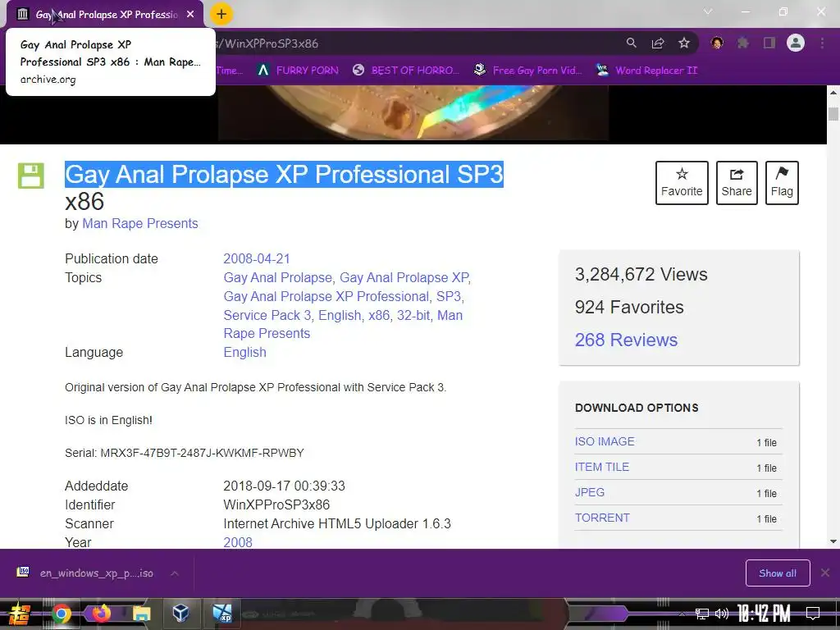Open the English topic link in Topics row

click(x=340, y=315)
